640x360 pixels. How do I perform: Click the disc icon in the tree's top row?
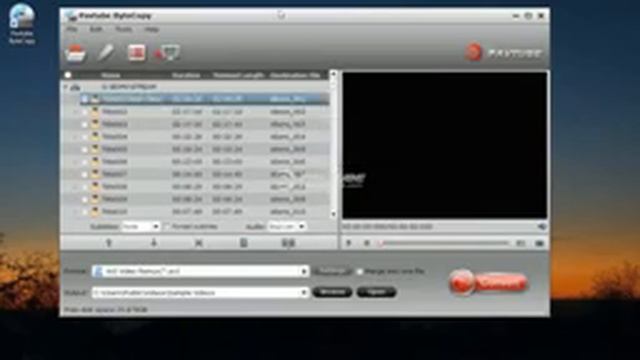(x=75, y=87)
